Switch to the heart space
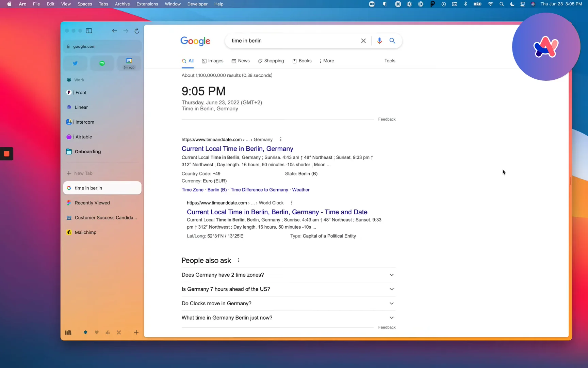This screenshot has height=368, width=588. (x=97, y=332)
